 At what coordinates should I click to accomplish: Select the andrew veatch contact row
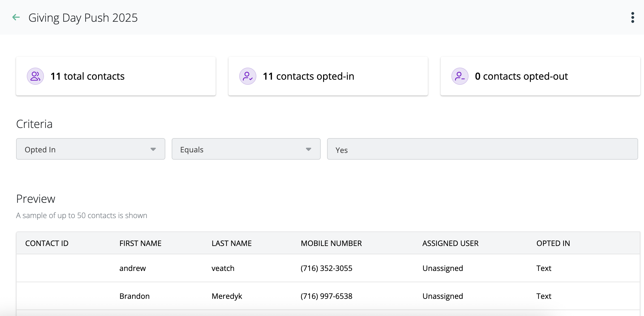[x=328, y=268]
